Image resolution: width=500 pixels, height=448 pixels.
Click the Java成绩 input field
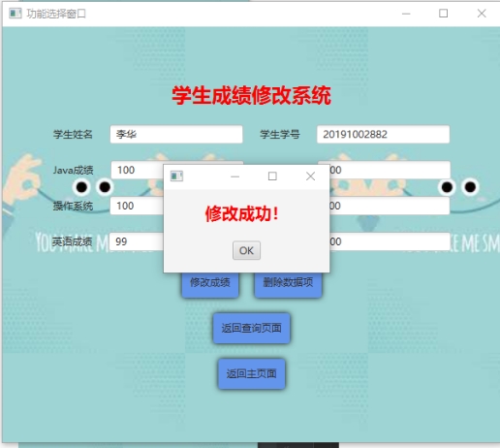[138, 170]
